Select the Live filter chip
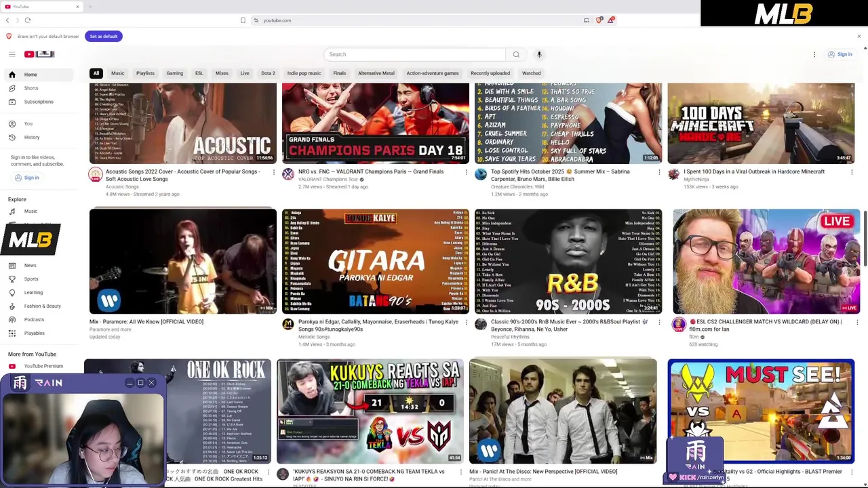Image resolution: width=868 pixels, height=488 pixels. click(245, 73)
